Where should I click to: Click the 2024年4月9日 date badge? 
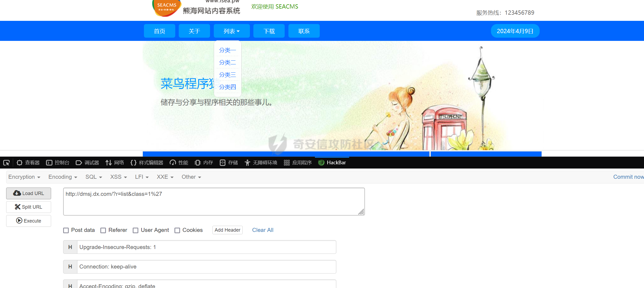coord(515,31)
